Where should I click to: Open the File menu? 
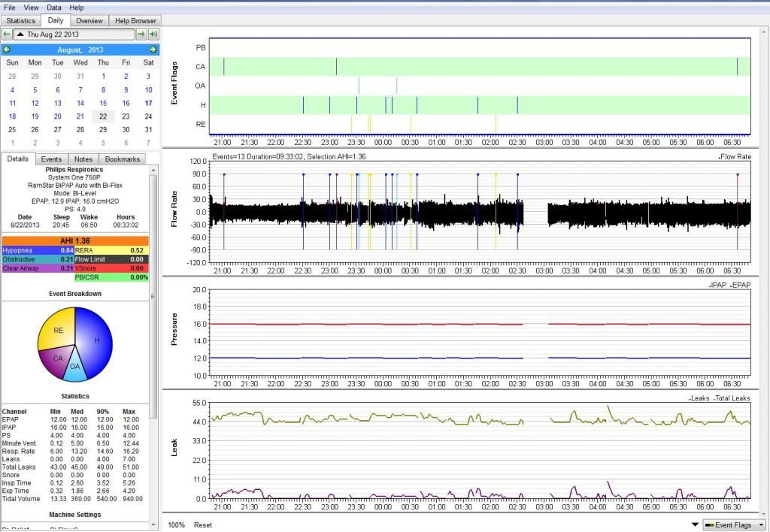pyautogui.click(x=9, y=8)
